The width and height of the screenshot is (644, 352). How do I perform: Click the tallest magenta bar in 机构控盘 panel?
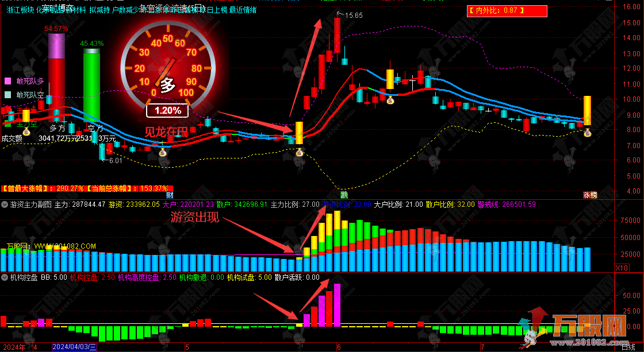pos(337,305)
